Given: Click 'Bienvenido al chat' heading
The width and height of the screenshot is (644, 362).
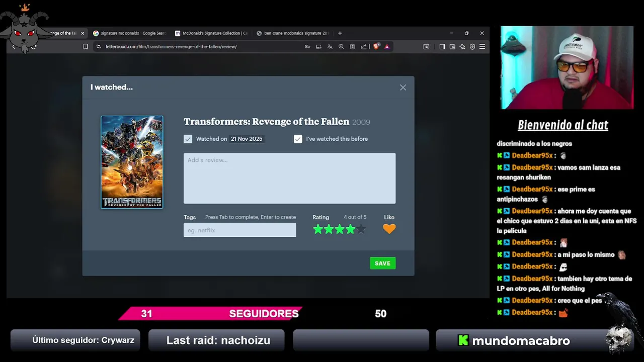Looking at the screenshot, I should coord(563,125).
